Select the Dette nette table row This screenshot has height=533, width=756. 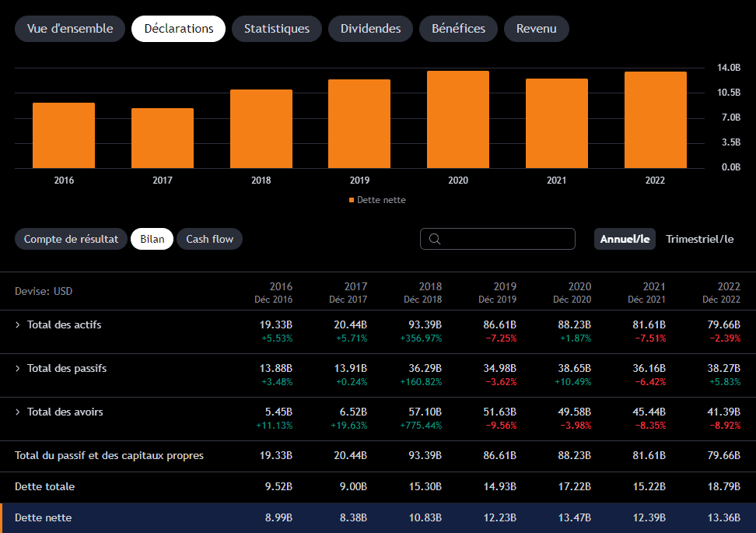click(378, 517)
